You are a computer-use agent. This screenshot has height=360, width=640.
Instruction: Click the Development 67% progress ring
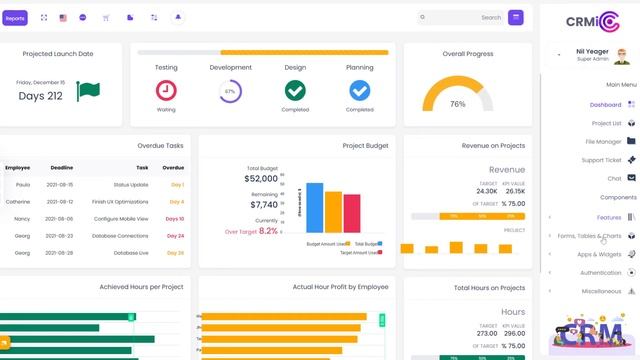click(x=230, y=91)
